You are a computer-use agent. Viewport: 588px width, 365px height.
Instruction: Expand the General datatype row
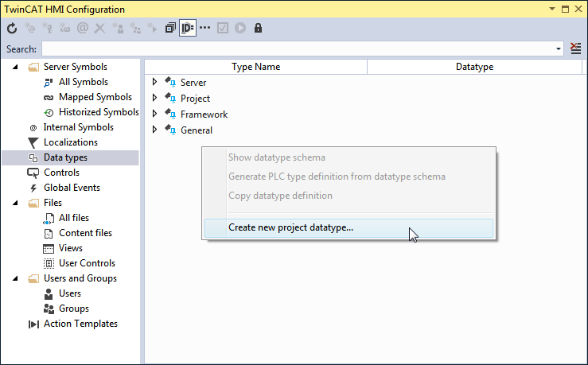tap(154, 130)
